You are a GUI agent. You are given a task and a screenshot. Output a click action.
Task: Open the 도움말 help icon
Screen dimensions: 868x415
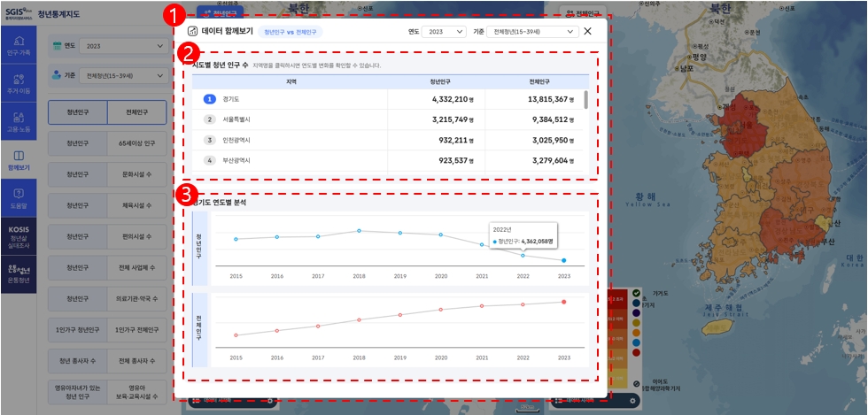[19, 197]
